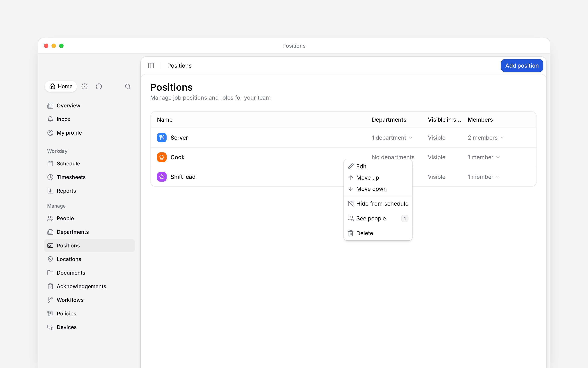588x368 pixels.
Task: Click the Name column header
Action: tap(165, 120)
